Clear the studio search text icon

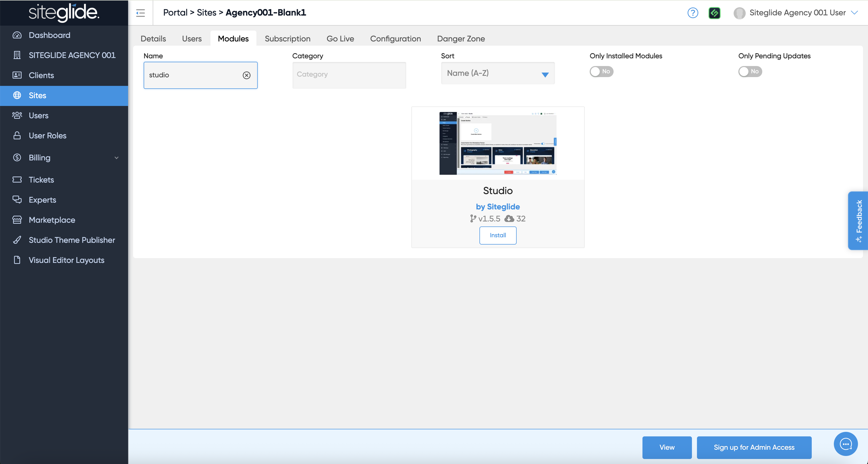pos(247,75)
